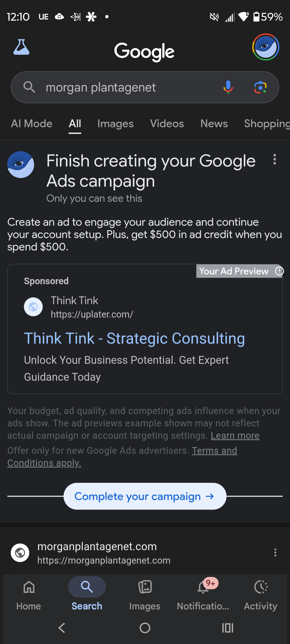Open the Learn more link
The height and width of the screenshot is (644, 290).
[235, 436]
